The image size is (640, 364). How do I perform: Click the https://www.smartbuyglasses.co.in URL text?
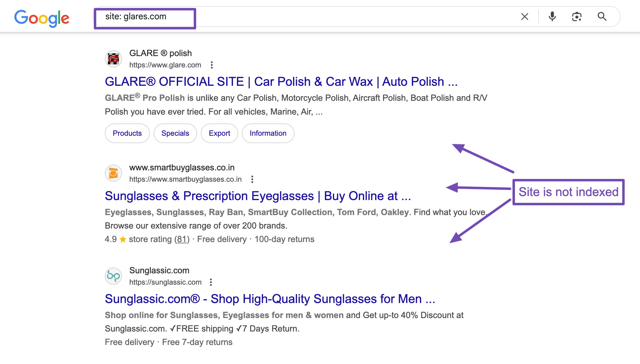point(185,179)
